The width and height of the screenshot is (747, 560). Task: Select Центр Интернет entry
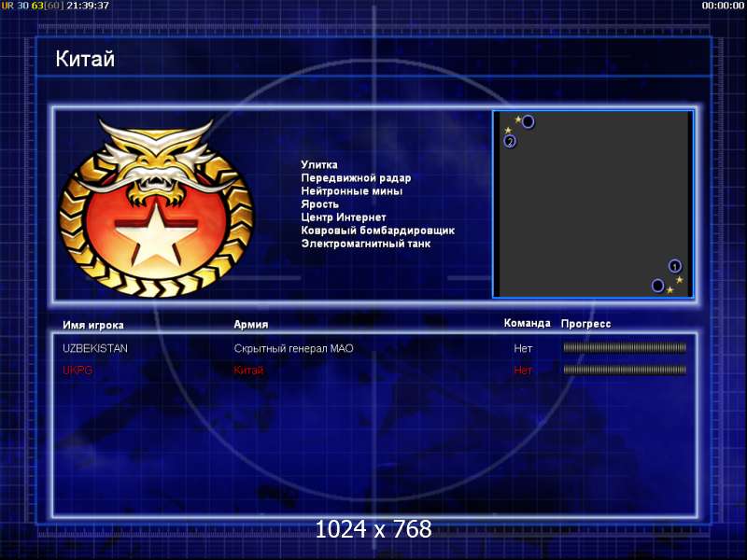click(344, 217)
